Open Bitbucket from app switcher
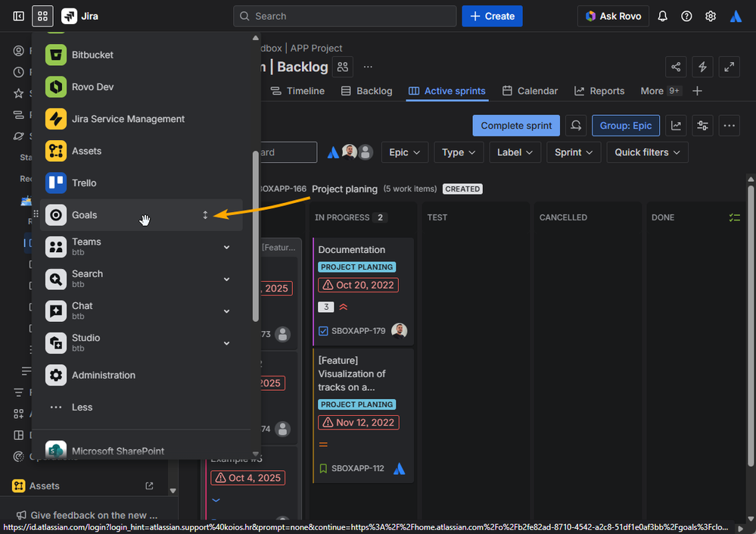756x534 pixels. click(x=141, y=55)
